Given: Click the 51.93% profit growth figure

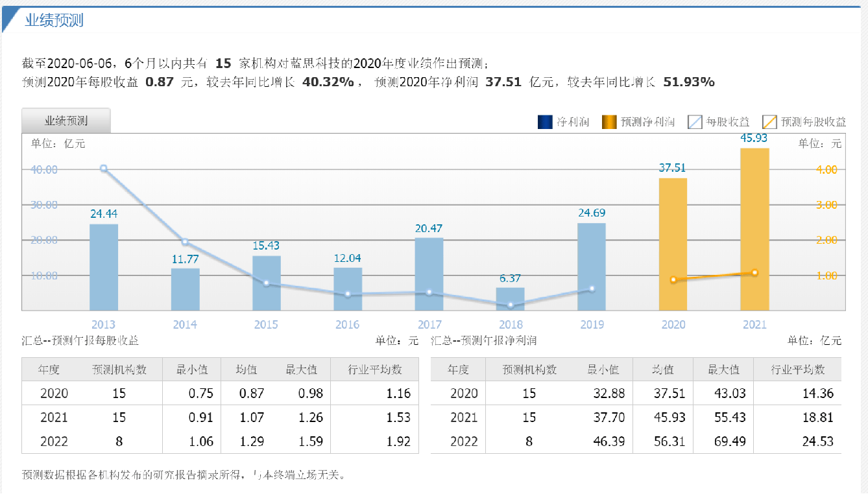Looking at the screenshot, I should point(689,82).
